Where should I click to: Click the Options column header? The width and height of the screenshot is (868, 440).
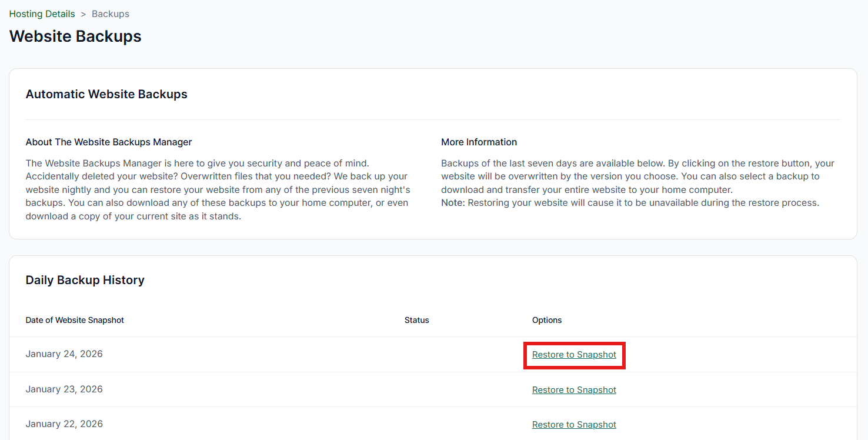click(x=547, y=320)
